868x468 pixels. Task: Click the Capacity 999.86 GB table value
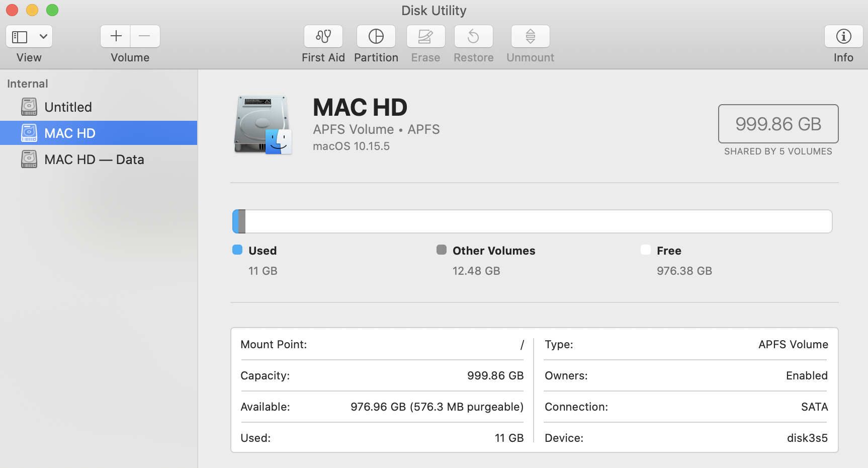[495, 376]
